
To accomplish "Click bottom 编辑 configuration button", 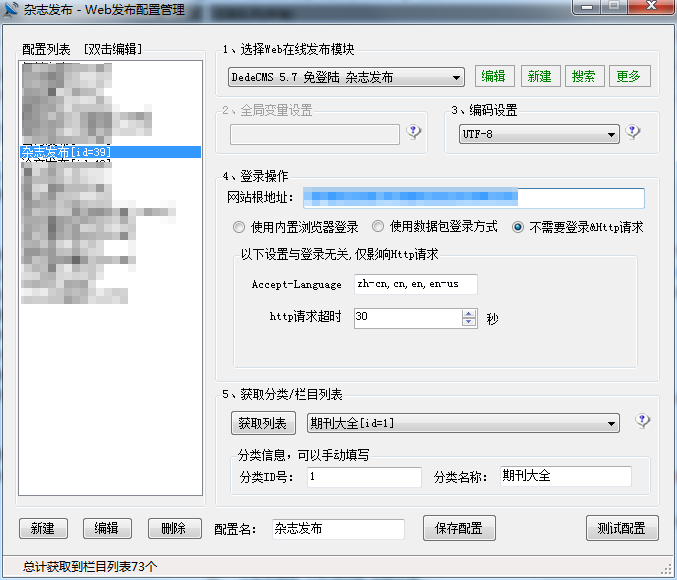I will tap(107, 529).
